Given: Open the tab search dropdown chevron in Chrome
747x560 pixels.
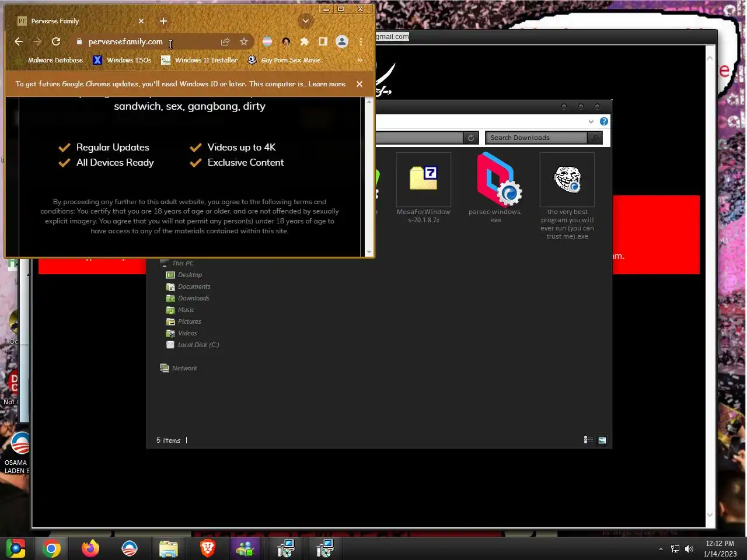Looking at the screenshot, I should pos(305,21).
